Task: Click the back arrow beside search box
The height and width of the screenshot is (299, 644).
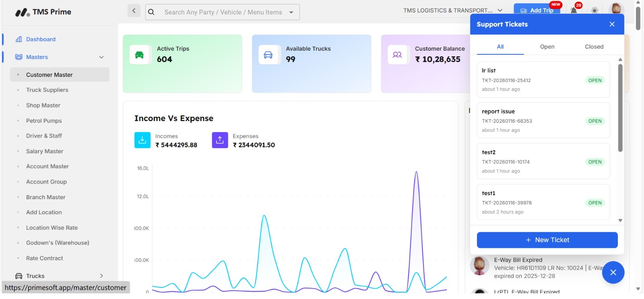Action: pos(134,11)
